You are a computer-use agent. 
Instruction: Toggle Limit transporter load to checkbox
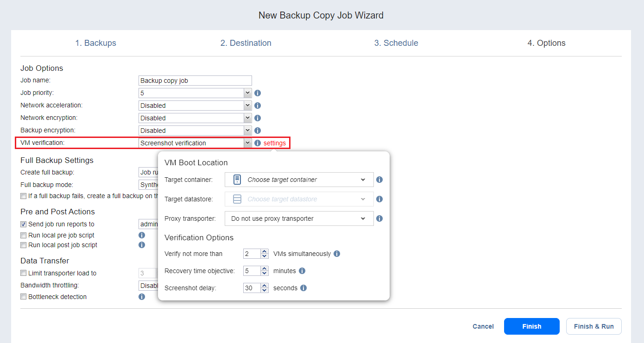click(x=24, y=273)
